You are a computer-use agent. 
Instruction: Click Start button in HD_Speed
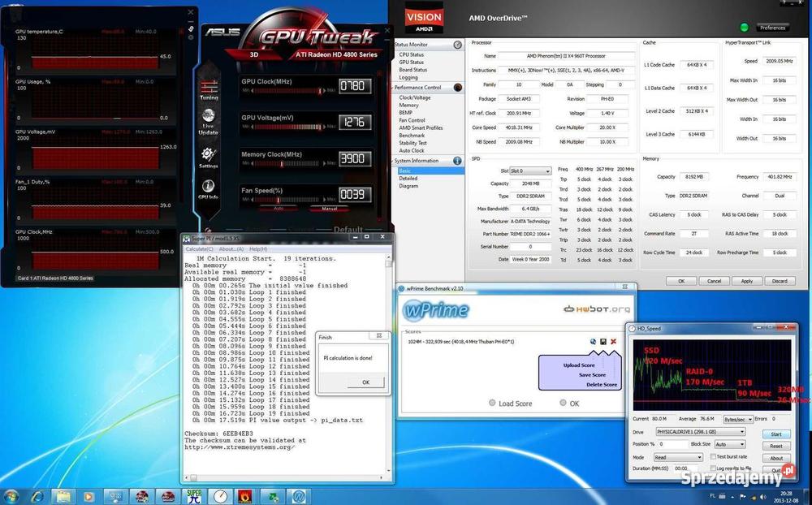(776, 434)
